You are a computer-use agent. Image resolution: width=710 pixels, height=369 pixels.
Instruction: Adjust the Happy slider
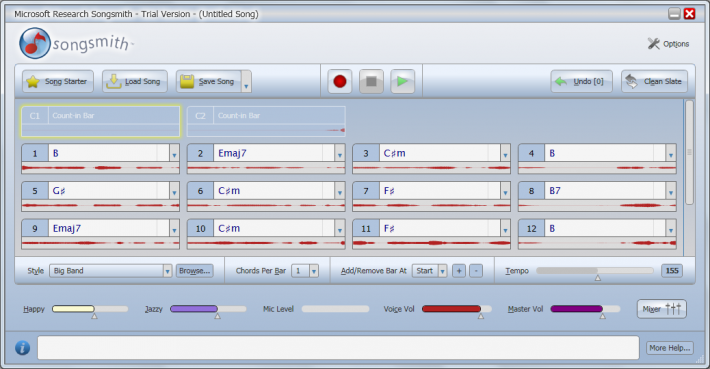[x=90, y=310]
